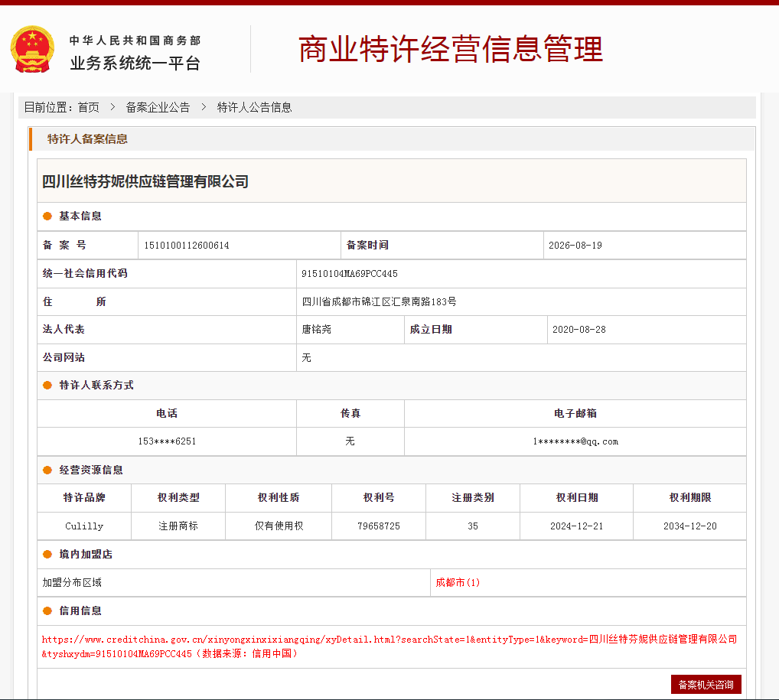
Task: Click the 备案机关咨询 button
Action: [x=706, y=685]
